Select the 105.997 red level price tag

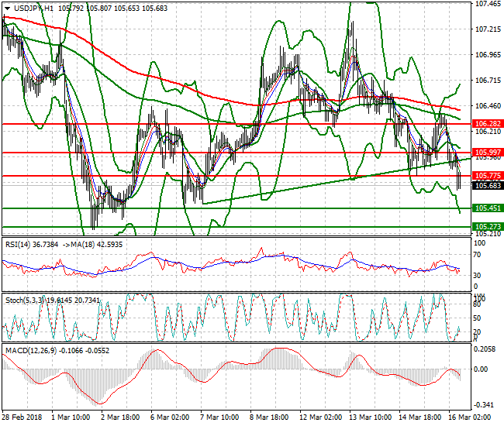pyautogui.click(x=486, y=153)
